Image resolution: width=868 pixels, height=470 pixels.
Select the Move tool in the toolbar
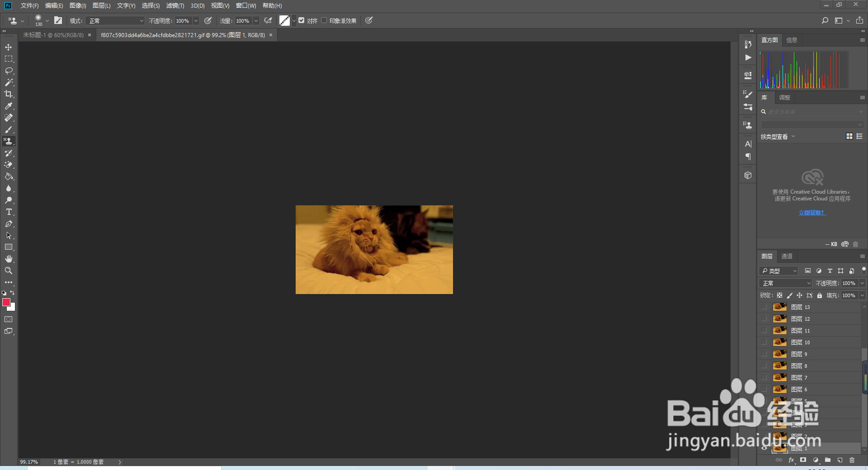9,47
